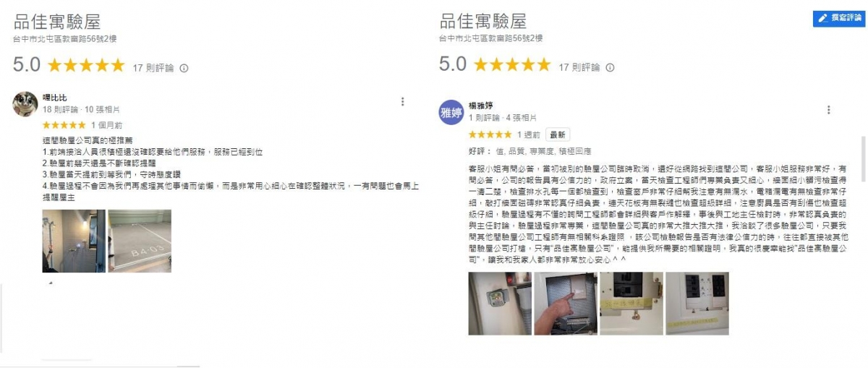Open the three-dot menu on the 楊雅婷 review

(x=829, y=110)
